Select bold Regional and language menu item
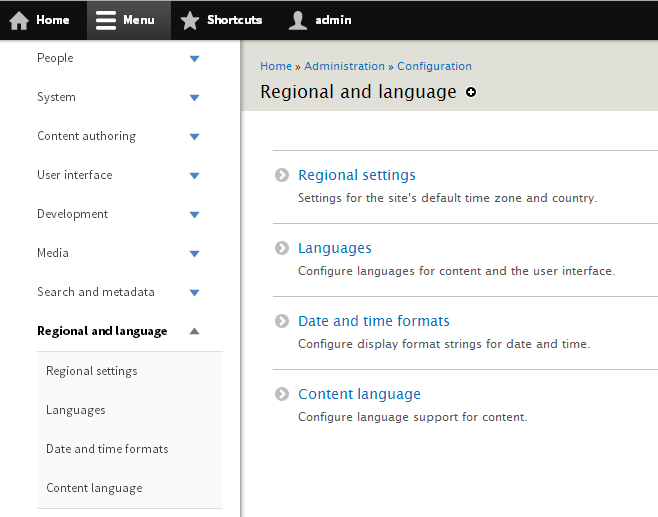This screenshot has height=517, width=658. coord(102,331)
